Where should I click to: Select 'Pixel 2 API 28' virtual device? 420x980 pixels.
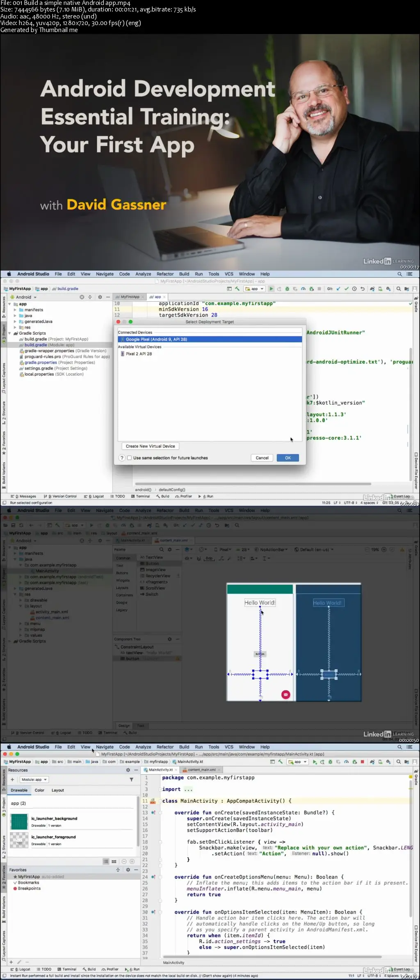click(139, 353)
